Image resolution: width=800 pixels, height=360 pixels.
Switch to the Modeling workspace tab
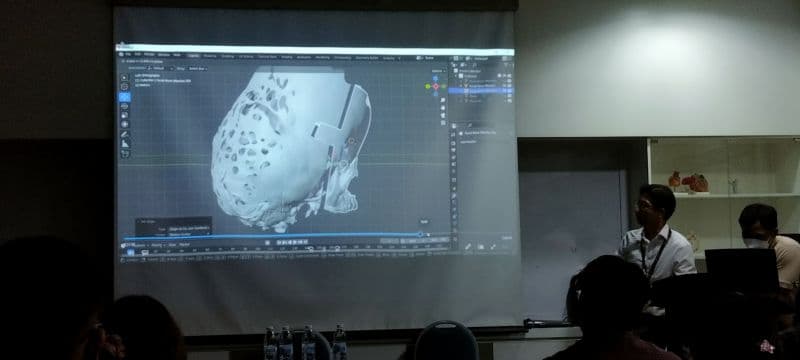210,56
